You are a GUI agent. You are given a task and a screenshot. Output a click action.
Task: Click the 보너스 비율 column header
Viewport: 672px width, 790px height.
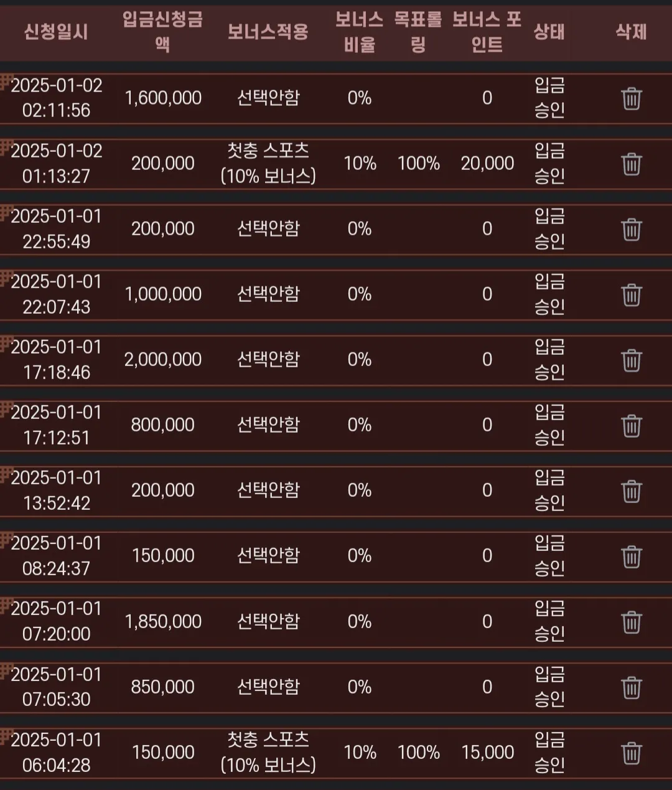(x=359, y=31)
